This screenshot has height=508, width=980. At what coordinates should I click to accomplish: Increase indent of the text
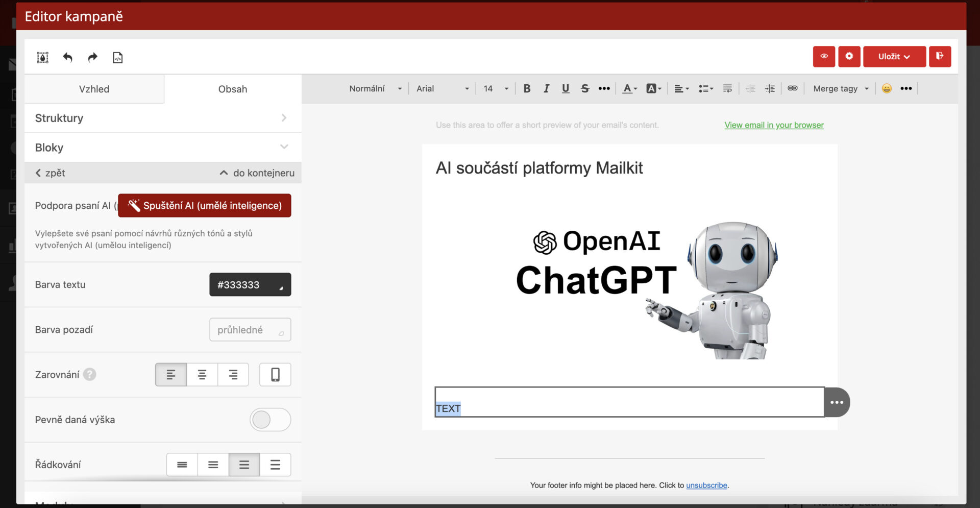pyautogui.click(x=770, y=89)
